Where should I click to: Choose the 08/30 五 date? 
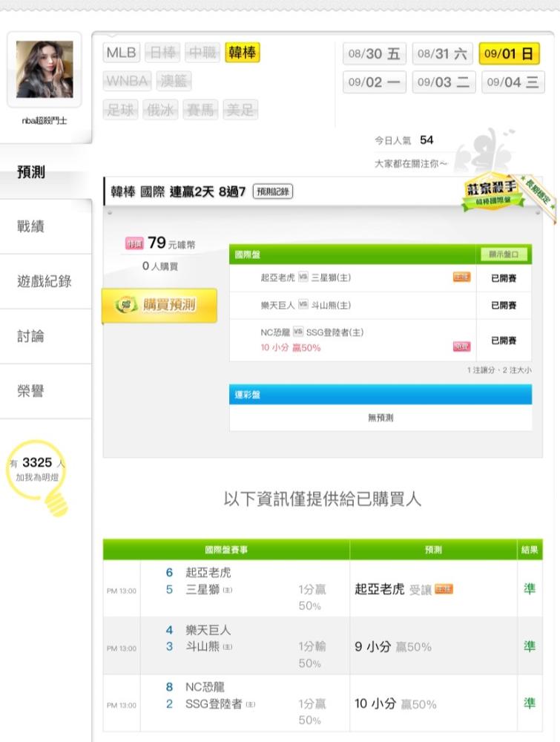pyautogui.click(x=374, y=53)
